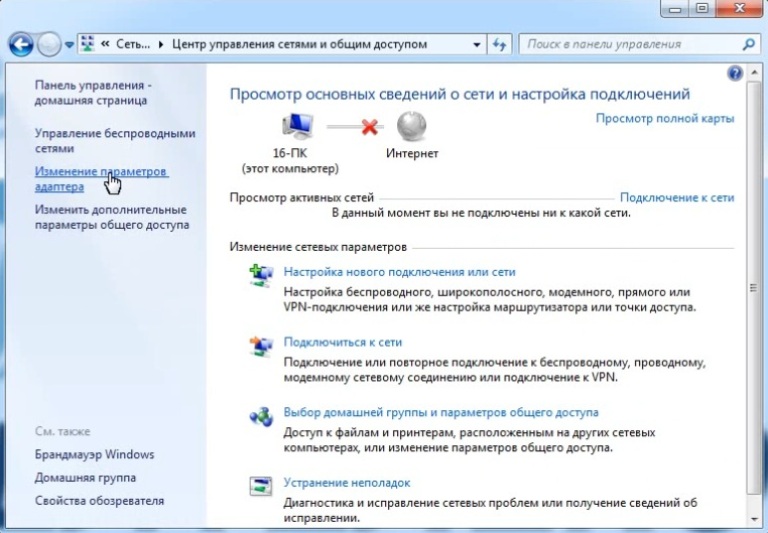
Task: Open 'Подключиться к сети' link
Action: pyautogui.click(x=343, y=342)
